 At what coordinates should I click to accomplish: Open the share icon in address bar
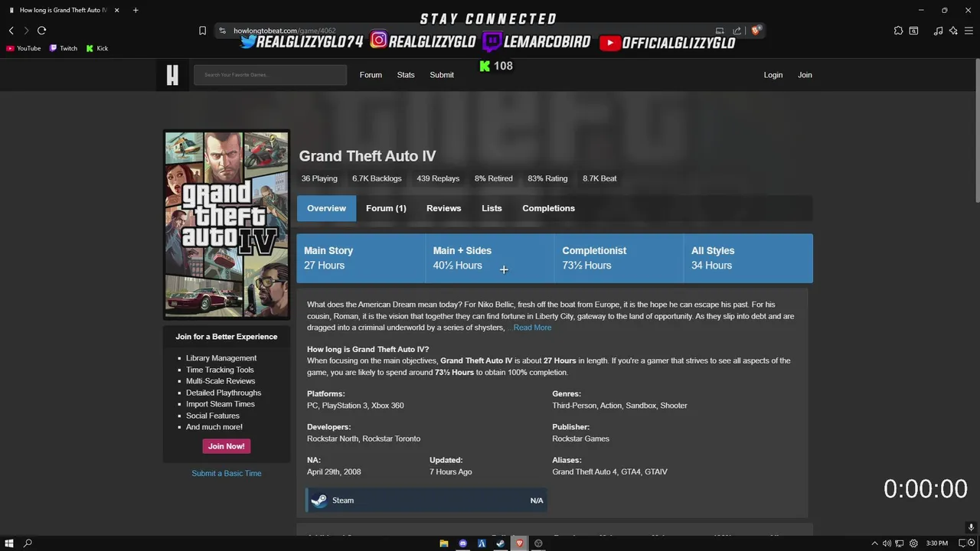click(737, 31)
